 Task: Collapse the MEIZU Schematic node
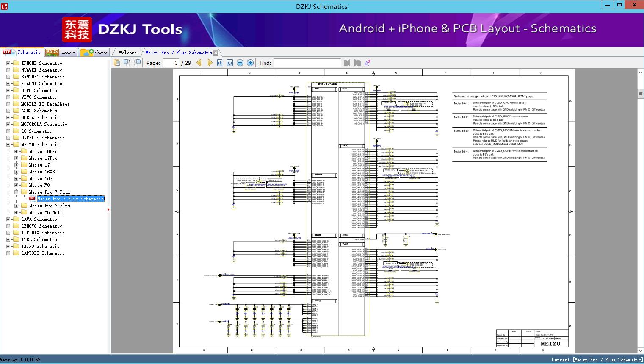pos(8,144)
